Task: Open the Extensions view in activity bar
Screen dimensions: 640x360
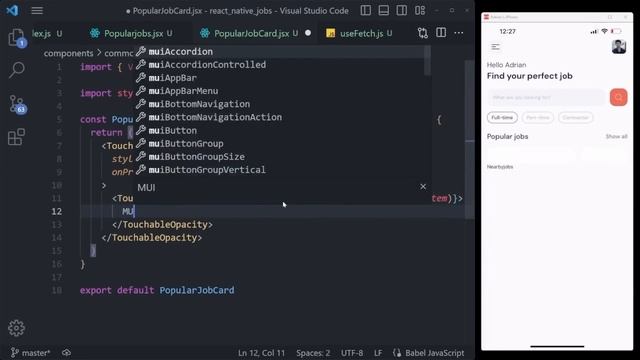Action: (x=16, y=137)
